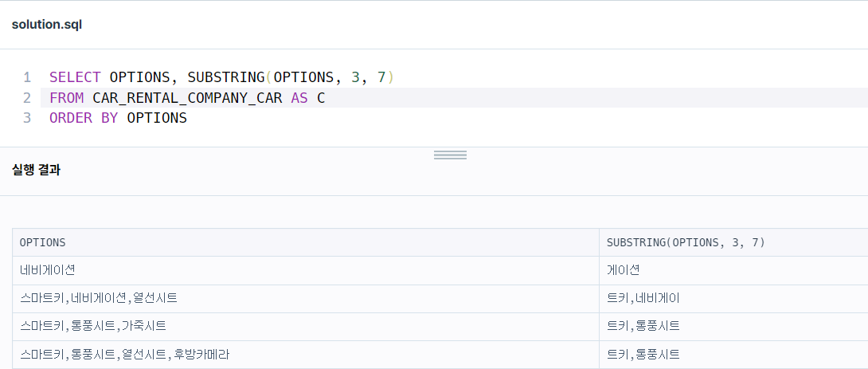
Task: Click the OPTIONS column header
Action: click(x=306, y=242)
